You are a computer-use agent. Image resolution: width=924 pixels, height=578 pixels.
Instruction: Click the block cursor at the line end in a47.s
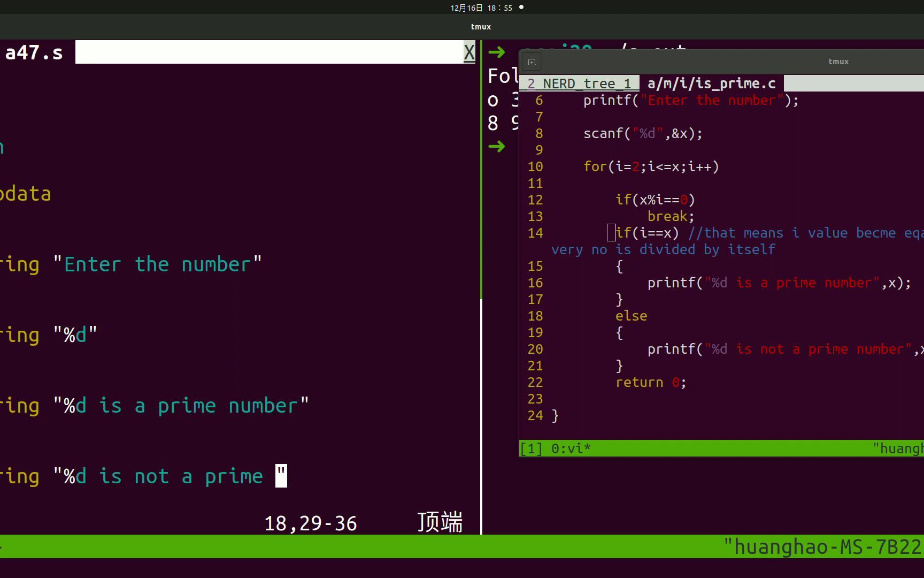[x=281, y=476]
